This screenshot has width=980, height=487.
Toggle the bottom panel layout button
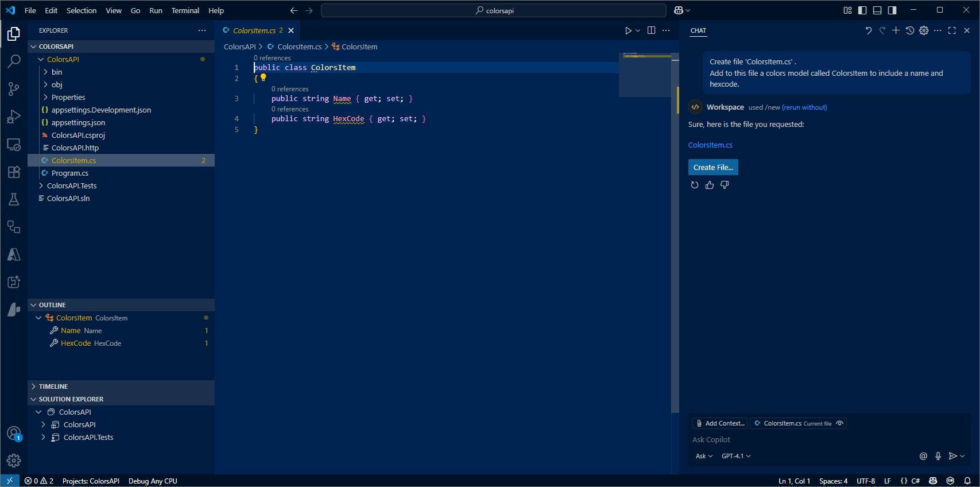877,10
